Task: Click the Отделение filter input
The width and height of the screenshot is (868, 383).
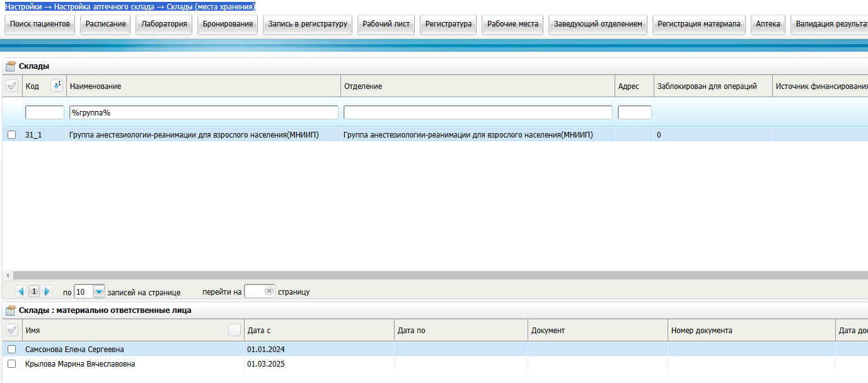Action: [478, 112]
